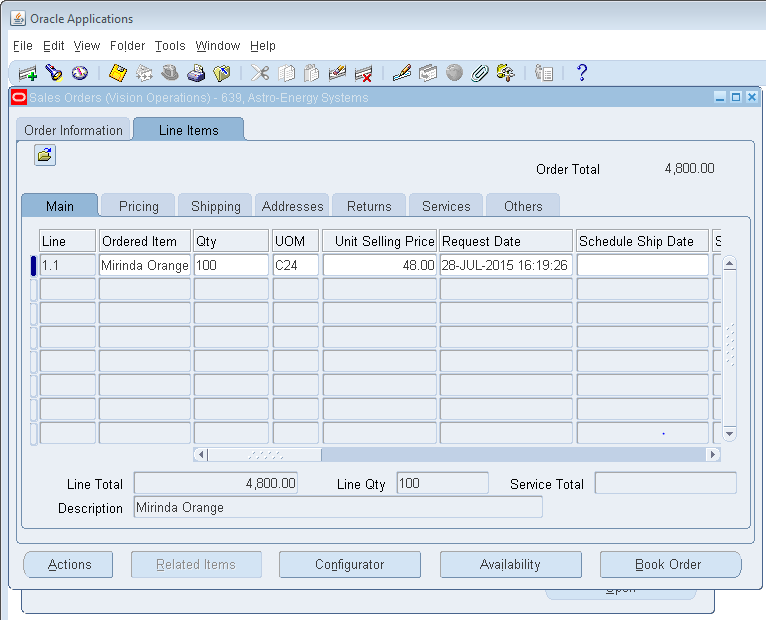Select the Line Items tab
Viewport: 766px width, 620px height.
[189, 130]
